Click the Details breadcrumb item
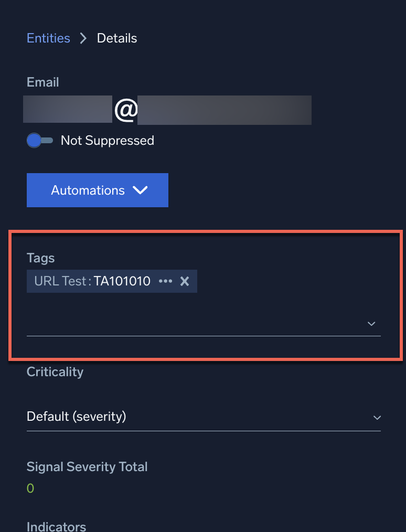The height and width of the screenshot is (532, 406). [117, 38]
